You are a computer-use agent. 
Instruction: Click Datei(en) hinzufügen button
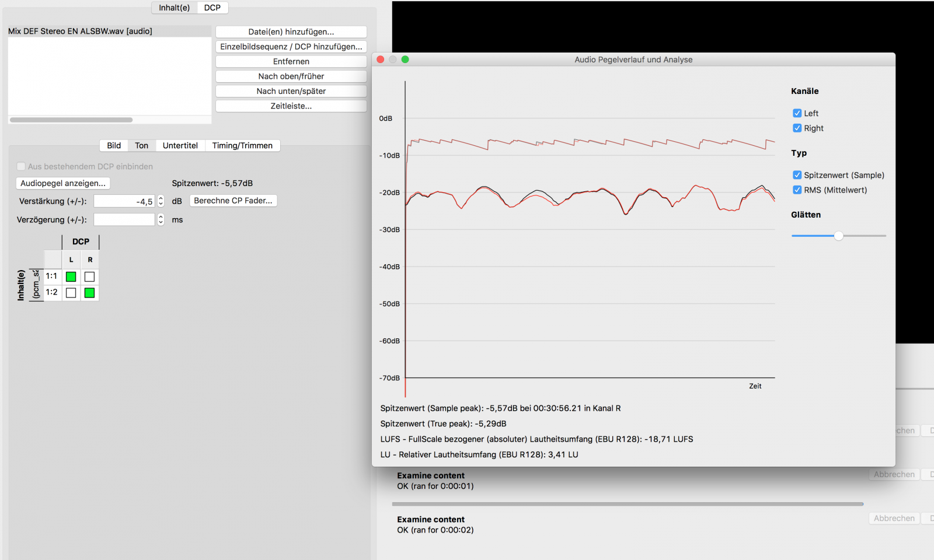click(291, 32)
